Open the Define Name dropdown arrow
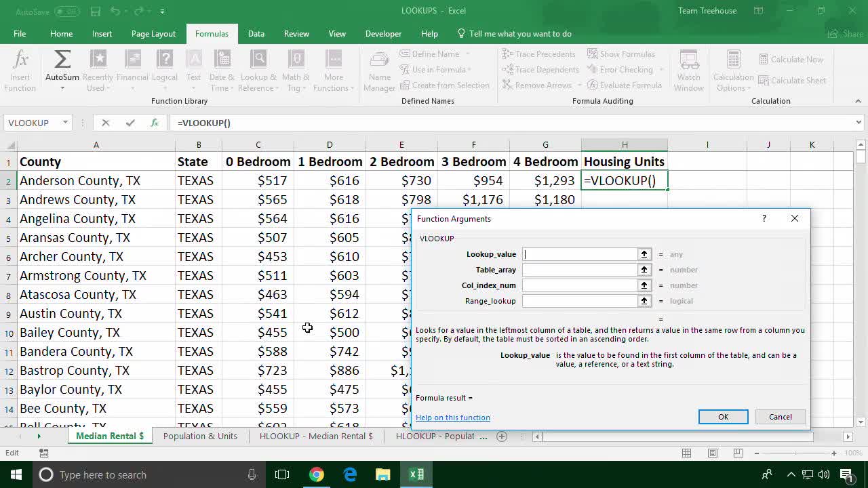Screen dimensions: 868x488 [467, 54]
